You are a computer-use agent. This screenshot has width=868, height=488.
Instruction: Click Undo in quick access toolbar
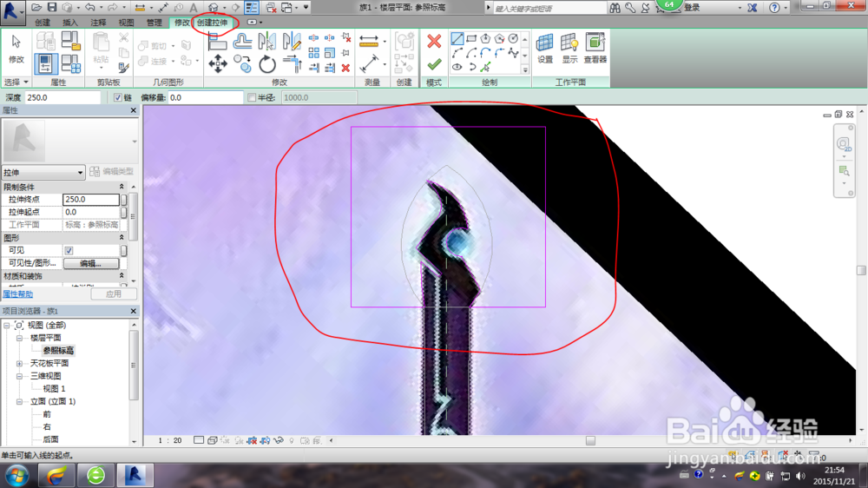(89, 7)
